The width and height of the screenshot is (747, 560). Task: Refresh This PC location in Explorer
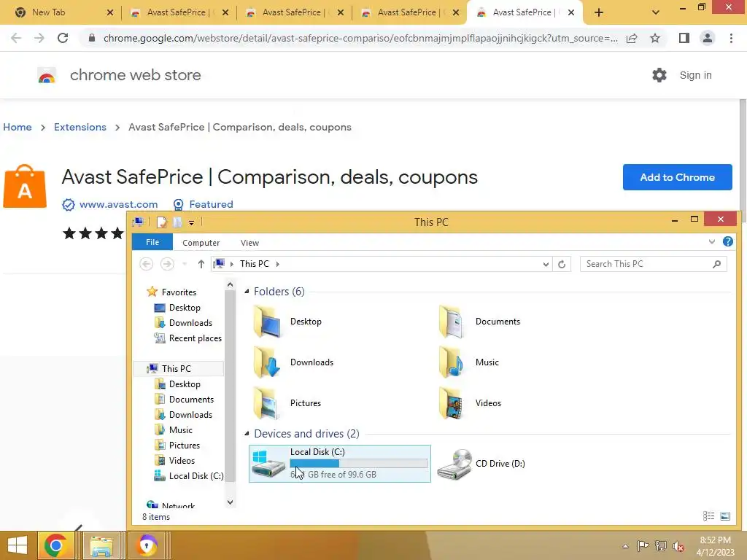click(x=562, y=264)
